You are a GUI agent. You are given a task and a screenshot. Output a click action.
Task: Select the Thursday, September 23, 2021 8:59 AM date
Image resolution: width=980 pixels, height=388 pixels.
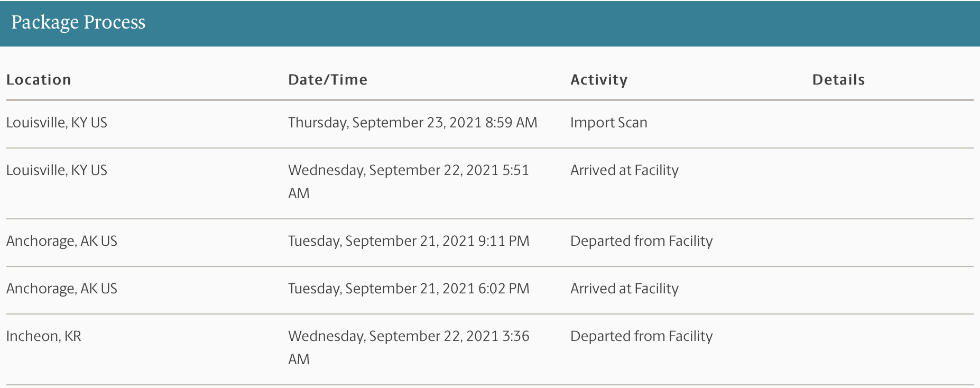412,123
